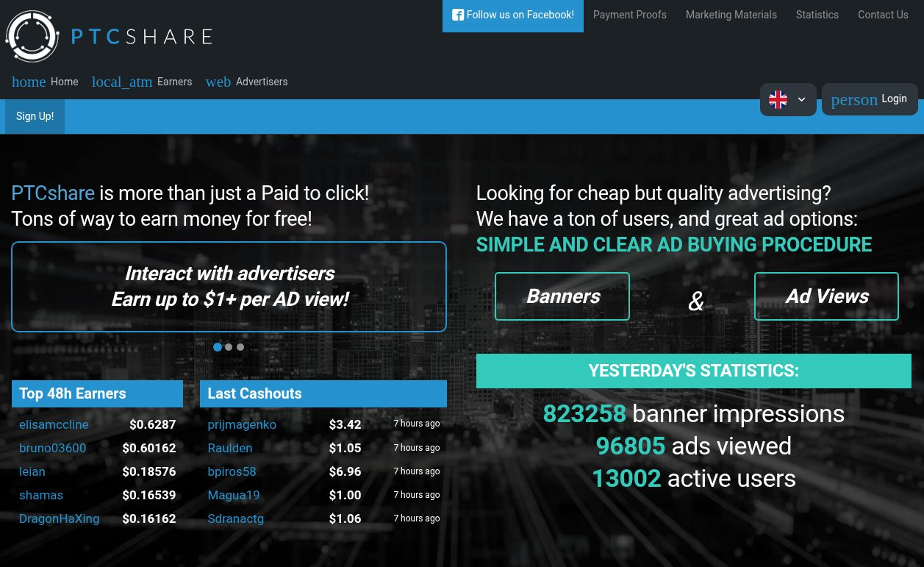Click the $0.60162 earnings value
This screenshot has height=567, width=924.
tap(149, 448)
